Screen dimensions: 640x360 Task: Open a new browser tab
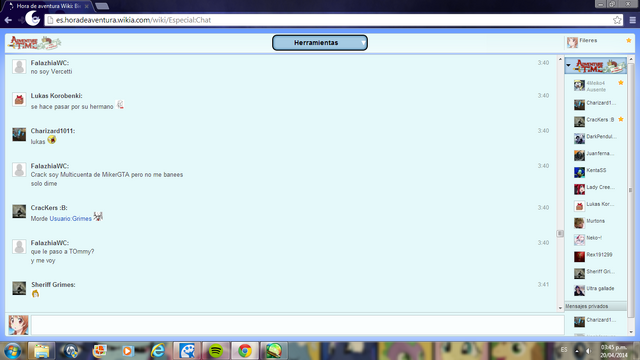[x=102, y=6]
